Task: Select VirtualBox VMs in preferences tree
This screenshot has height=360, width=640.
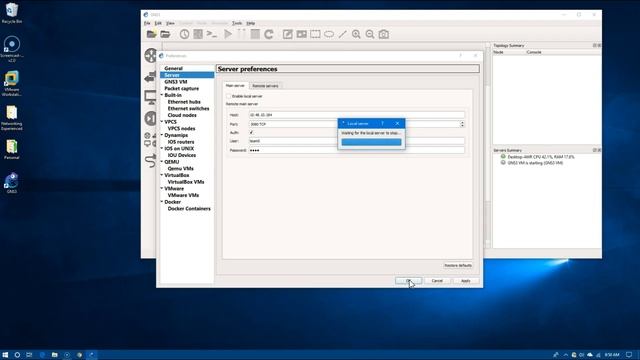Action: click(186, 182)
